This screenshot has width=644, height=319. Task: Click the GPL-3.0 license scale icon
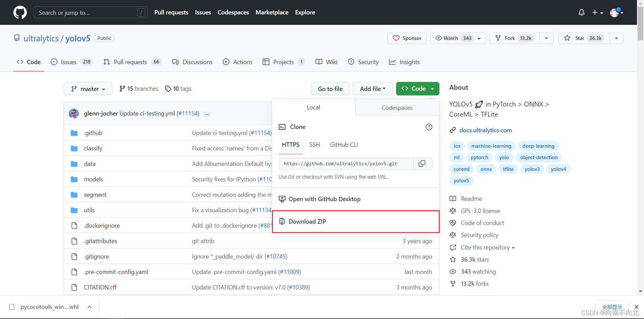point(453,211)
